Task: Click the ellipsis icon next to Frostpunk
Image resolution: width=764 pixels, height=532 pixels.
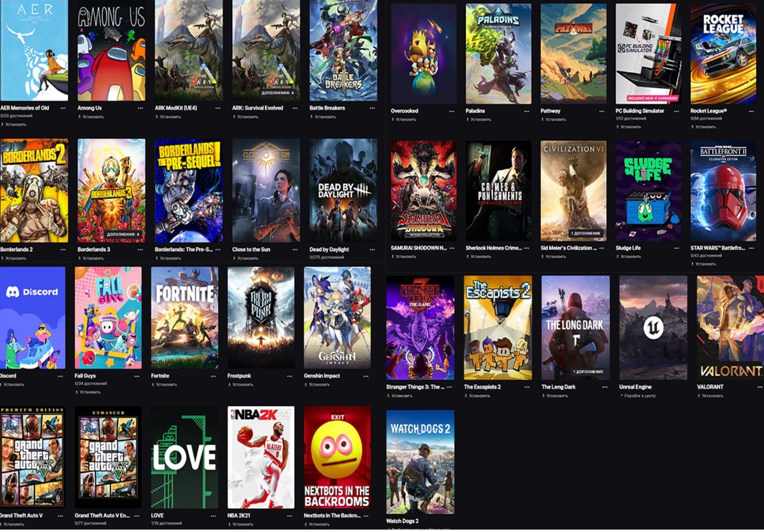Action: coord(290,376)
